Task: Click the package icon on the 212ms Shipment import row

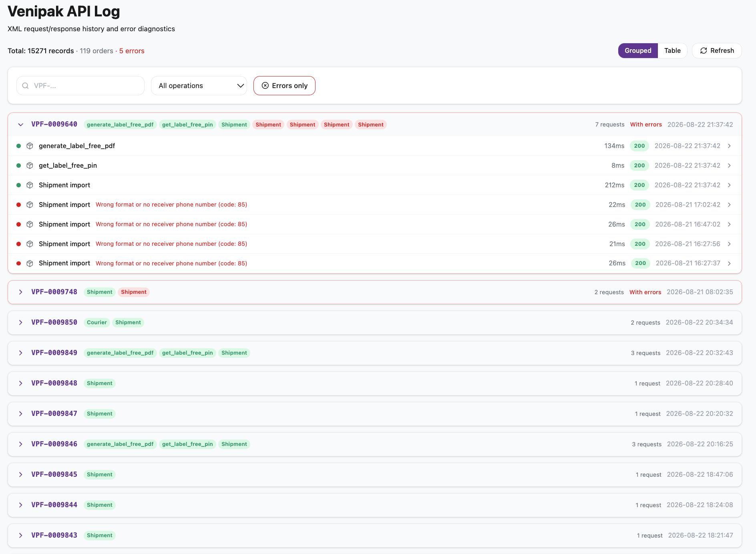Action: pos(30,185)
